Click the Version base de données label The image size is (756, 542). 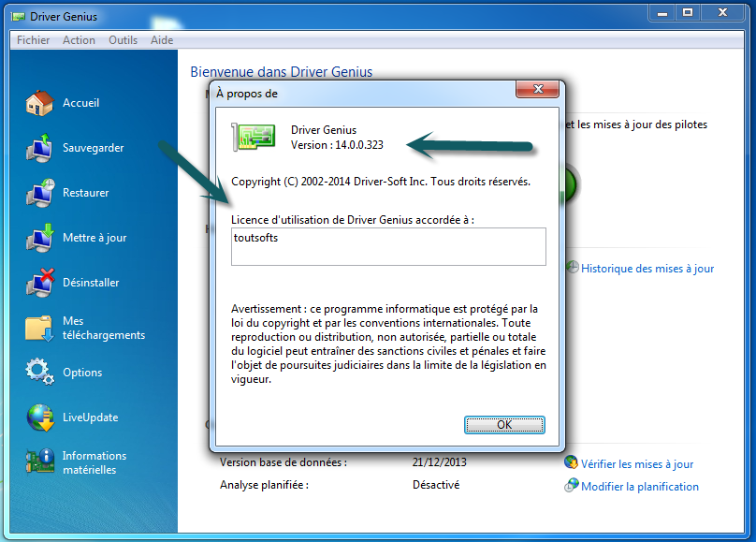(x=283, y=462)
